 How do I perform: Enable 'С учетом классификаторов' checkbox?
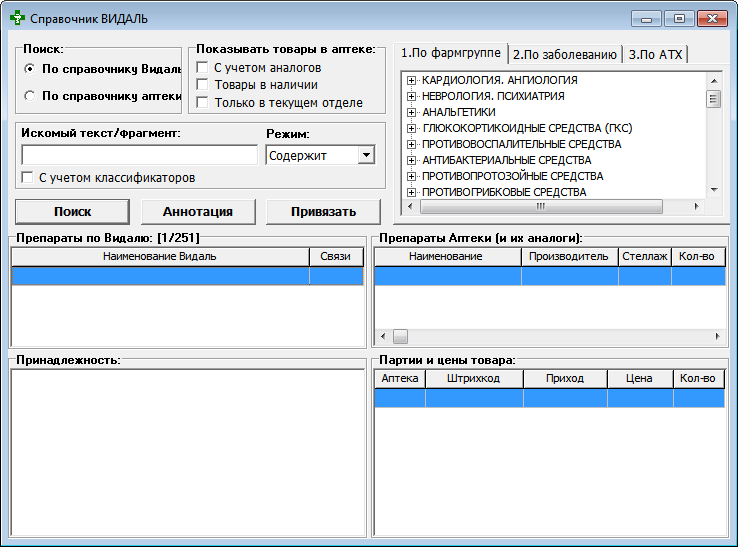[x=28, y=178]
